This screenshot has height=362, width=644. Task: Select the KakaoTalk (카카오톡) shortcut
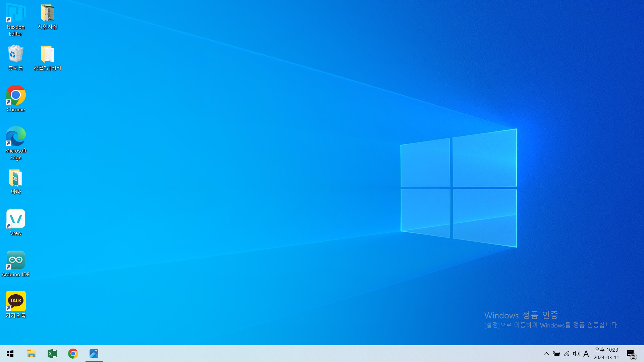15,305
